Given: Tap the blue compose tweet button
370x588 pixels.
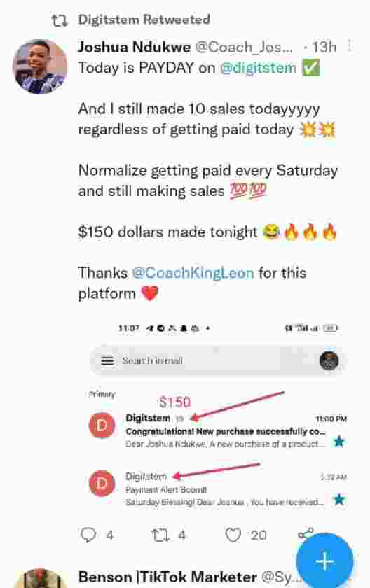Looking at the screenshot, I should coord(324,561).
